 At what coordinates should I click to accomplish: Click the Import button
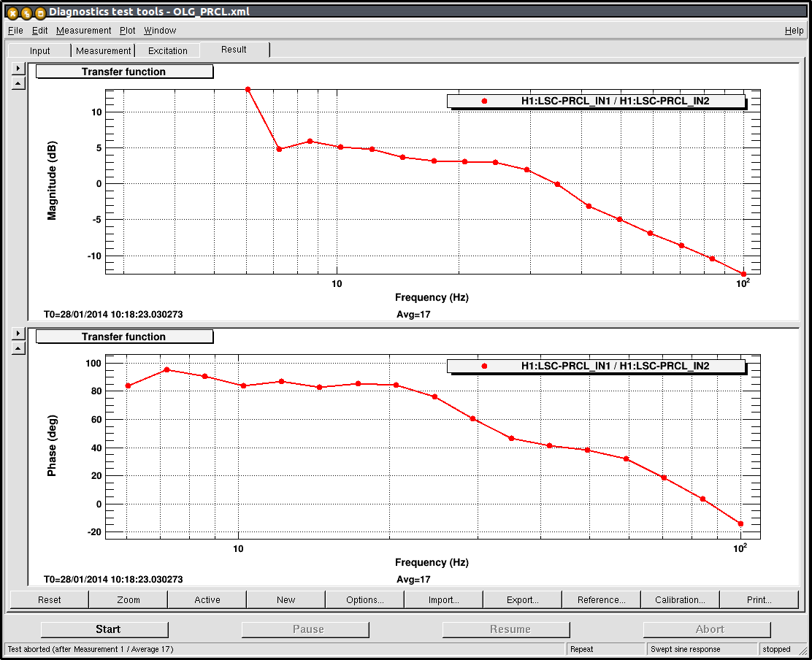click(x=444, y=599)
